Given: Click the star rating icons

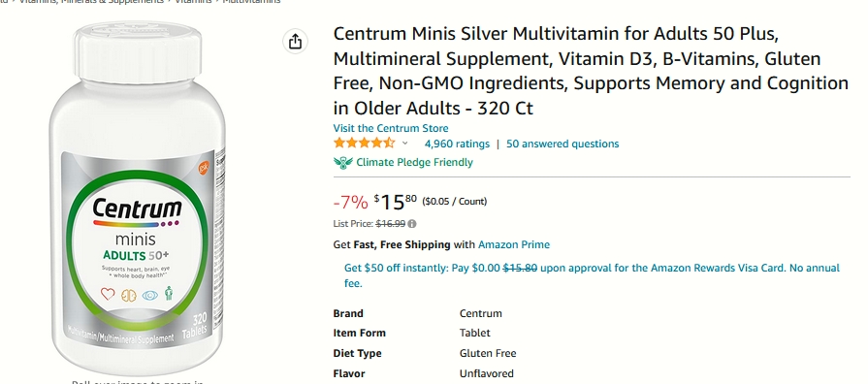Looking at the screenshot, I should 365,144.
